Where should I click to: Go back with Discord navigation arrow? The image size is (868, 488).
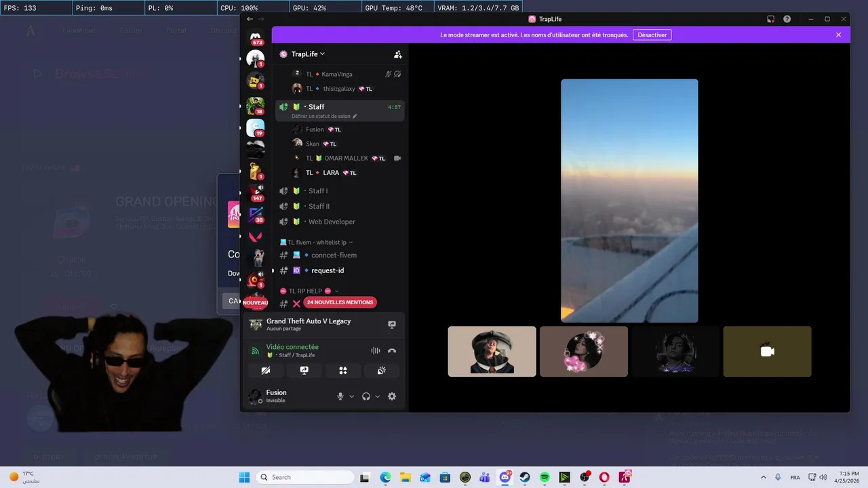point(250,19)
